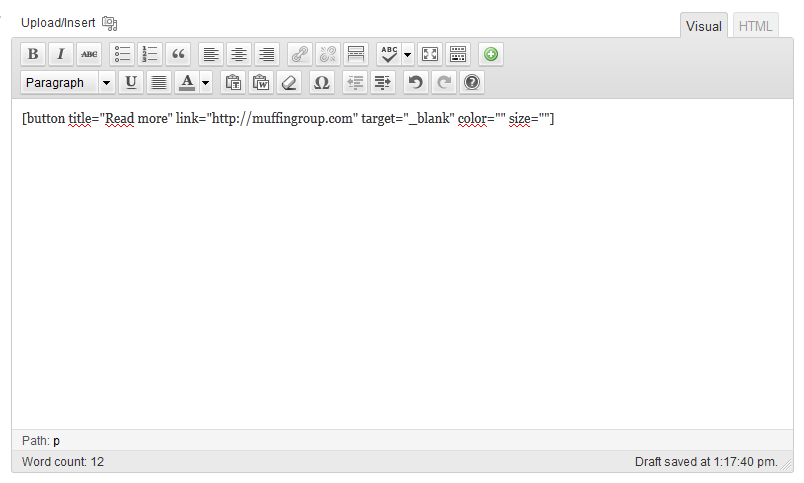Enter fullscreen editing mode
Screen dimensions: 804x483
(x=429, y=54)
